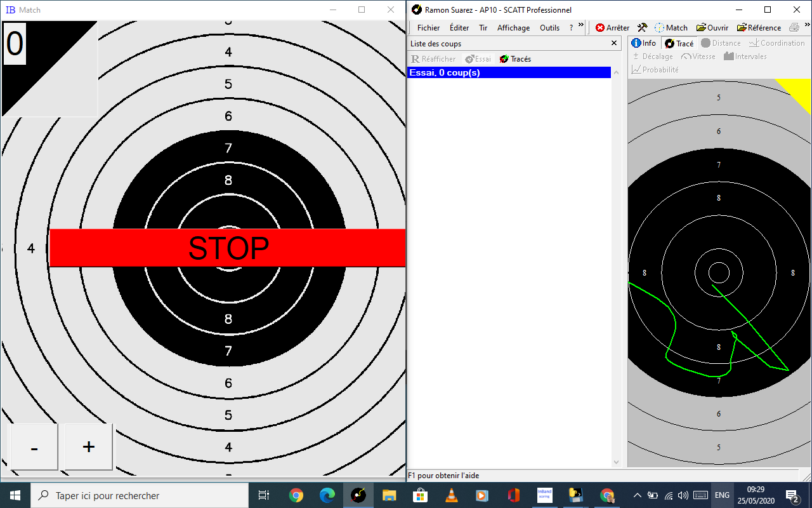
Task: Open the Wi-Fi network tray icon
Action: pyautogui.click(x=668, y=495)
